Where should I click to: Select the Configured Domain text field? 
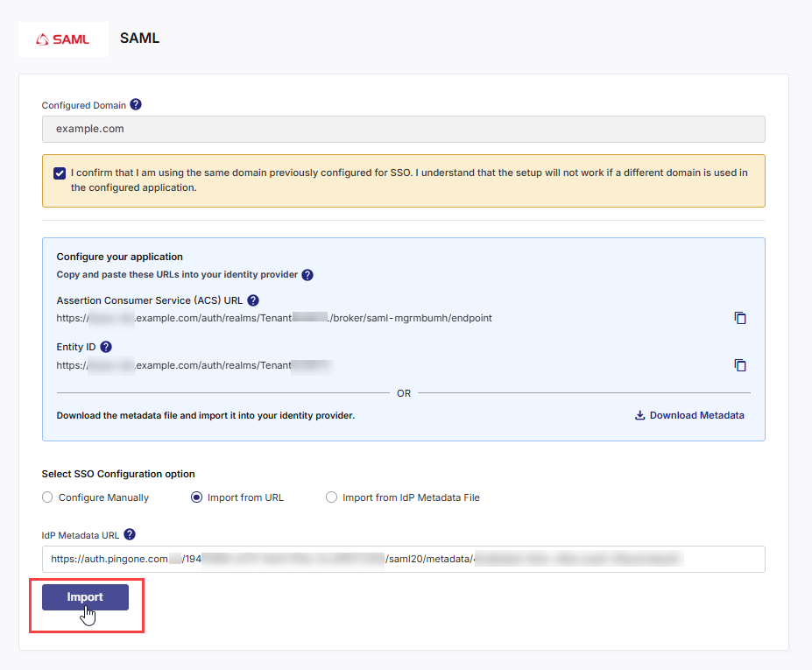[x=403, y=129]
